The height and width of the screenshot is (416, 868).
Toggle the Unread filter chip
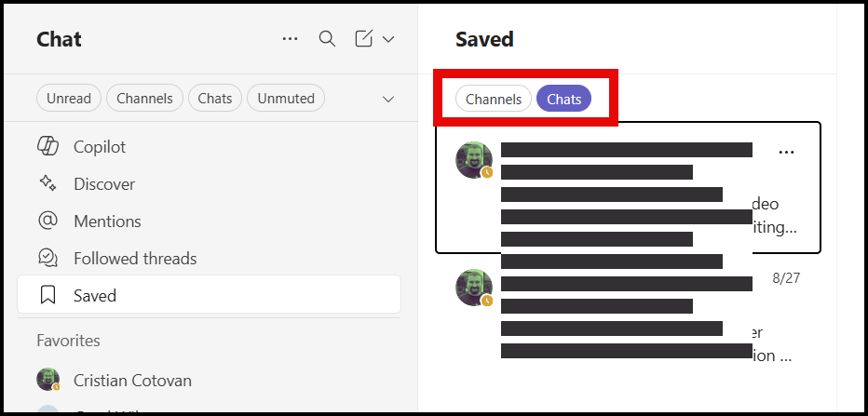tap(69, 98)
